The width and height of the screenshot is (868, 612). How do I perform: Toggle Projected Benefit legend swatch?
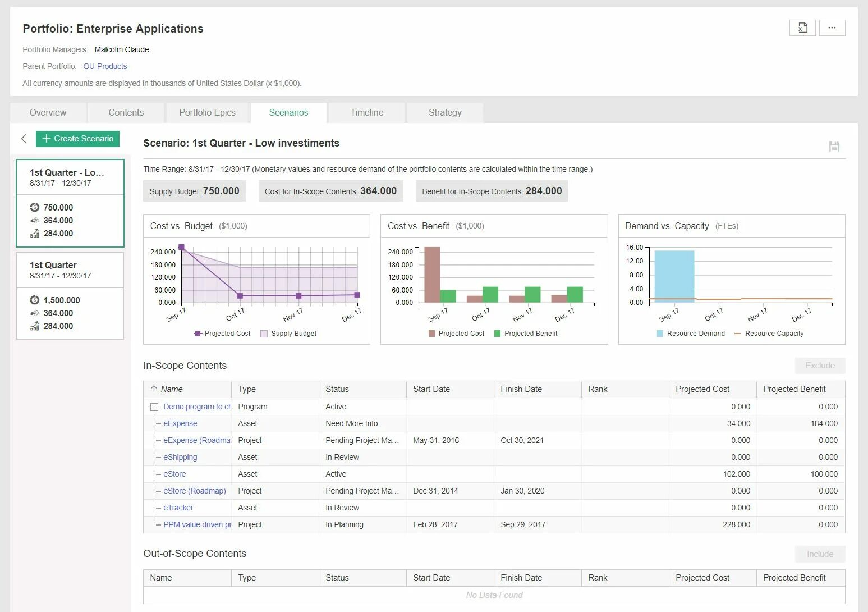[497, 334]
